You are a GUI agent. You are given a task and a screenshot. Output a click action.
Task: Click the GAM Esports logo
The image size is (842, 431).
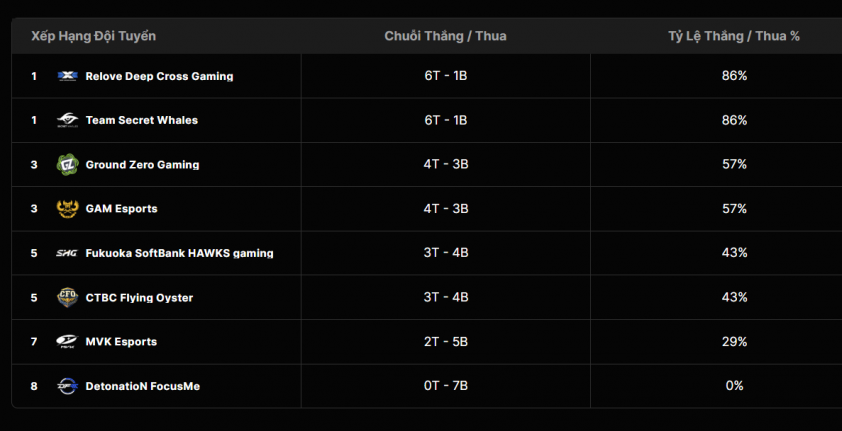(67, 209)
